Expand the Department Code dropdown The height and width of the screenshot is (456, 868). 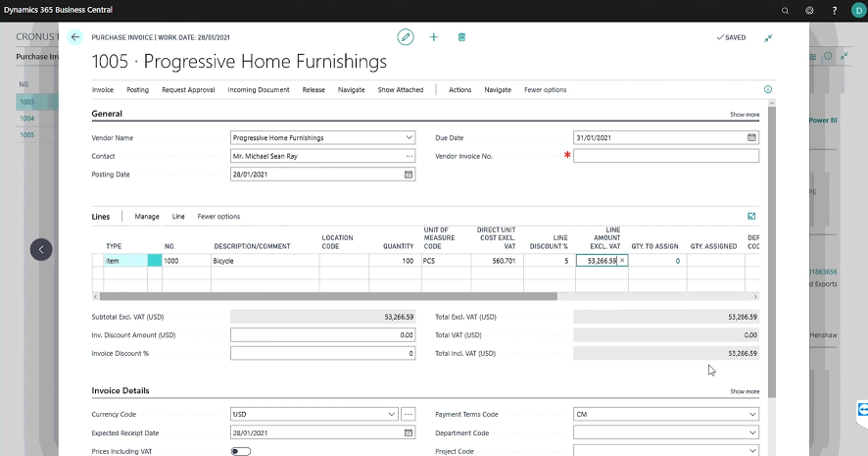pos(752,432)
